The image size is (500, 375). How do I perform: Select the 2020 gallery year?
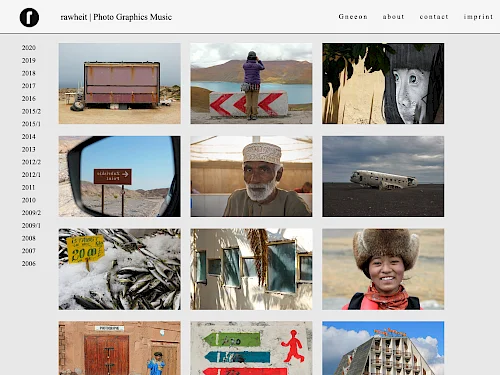[x=29, y=48]
